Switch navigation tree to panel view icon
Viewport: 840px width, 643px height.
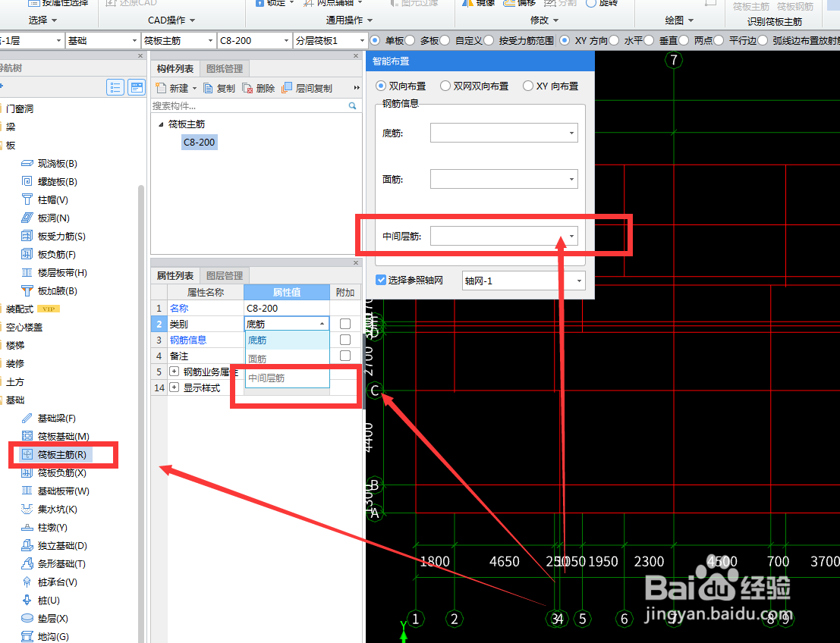(137, 87)
